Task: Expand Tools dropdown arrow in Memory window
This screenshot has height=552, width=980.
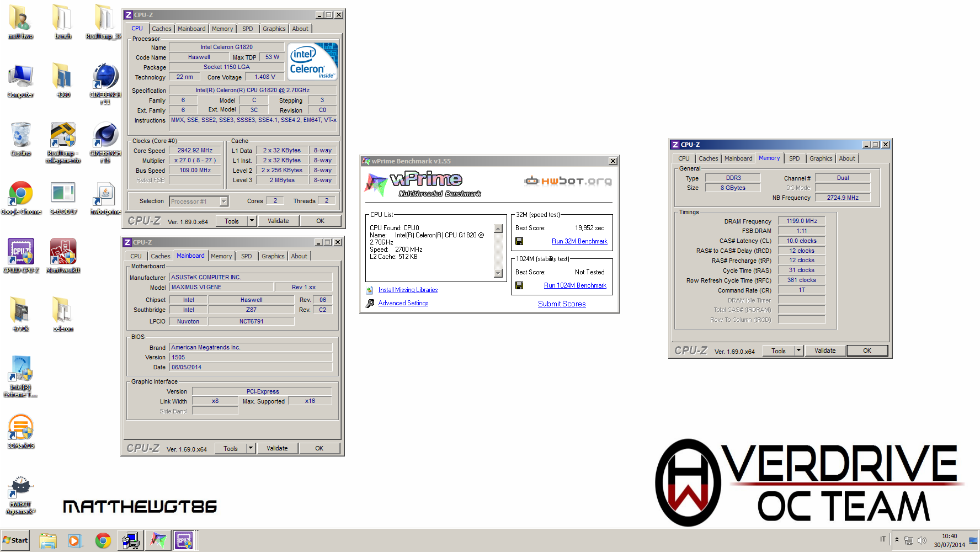Action: tap(798, 351)
